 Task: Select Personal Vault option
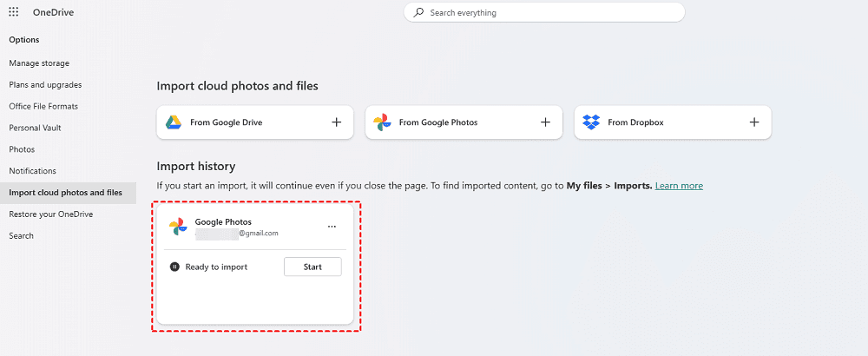click(35, 128)
